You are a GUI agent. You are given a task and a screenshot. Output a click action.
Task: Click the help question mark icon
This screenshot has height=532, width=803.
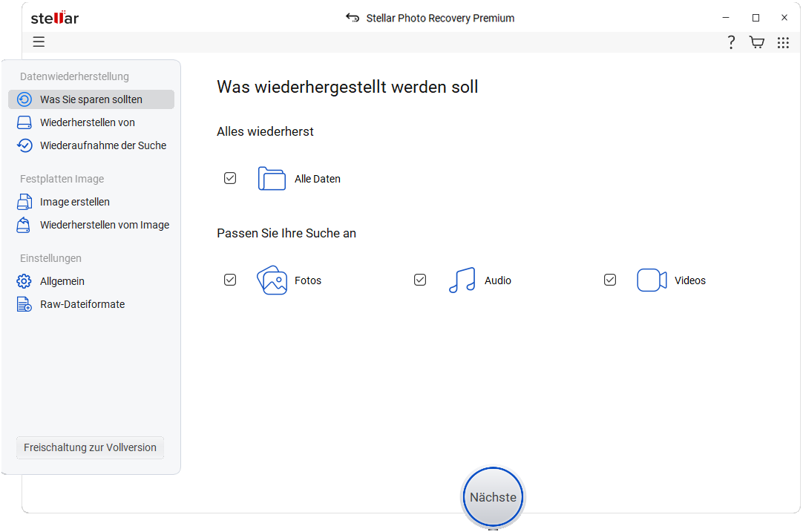point(731,42)
